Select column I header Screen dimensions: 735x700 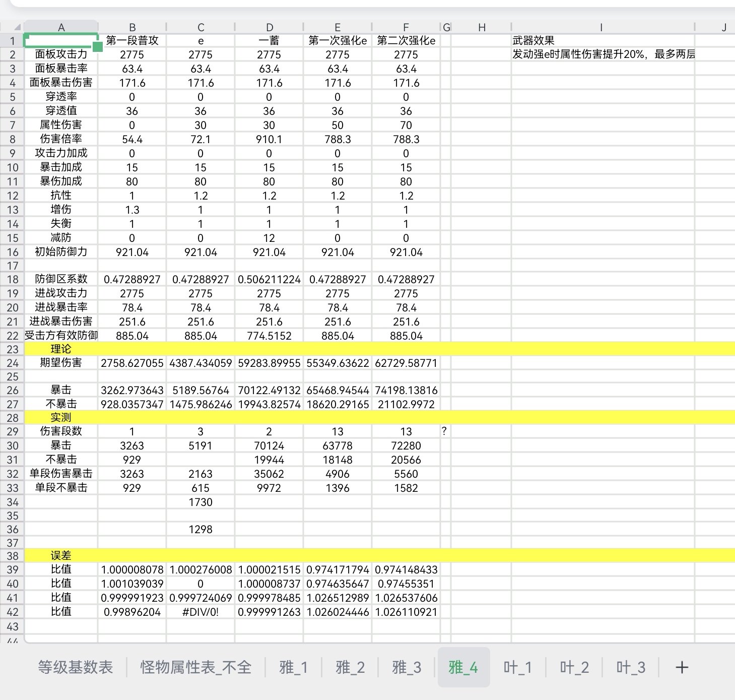[601, 28]
